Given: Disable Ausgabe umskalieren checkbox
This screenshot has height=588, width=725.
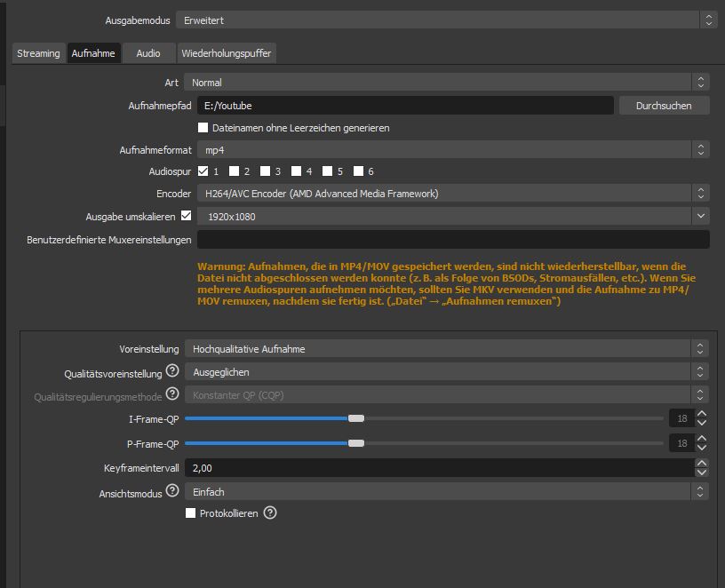Looking at the screenshot, I should [x=186, y=215].
